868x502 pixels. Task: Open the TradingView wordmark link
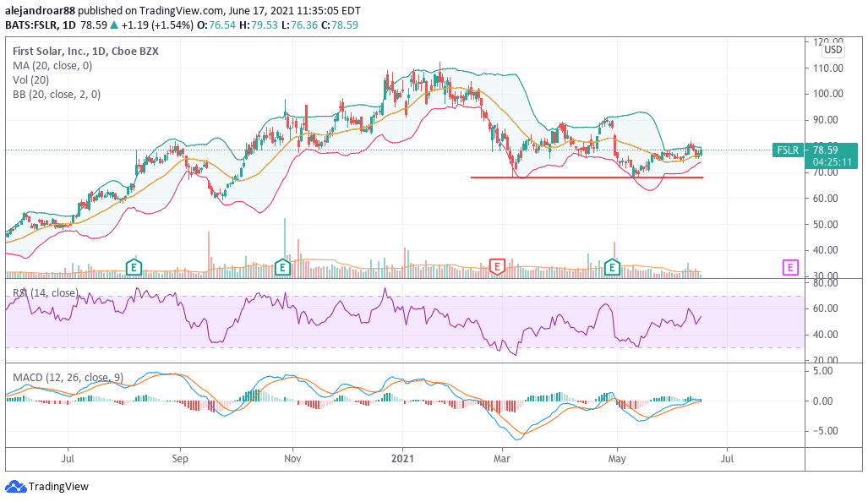click(x=58, y=487)
